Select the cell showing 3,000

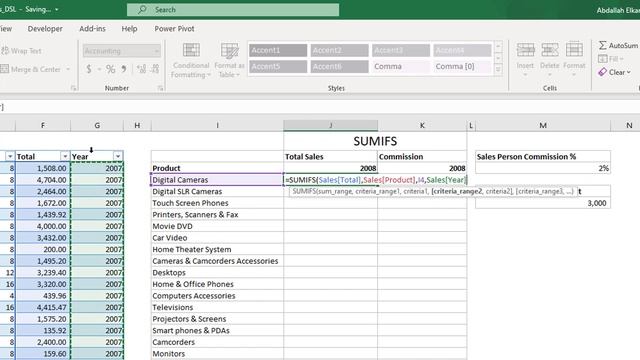542,203
